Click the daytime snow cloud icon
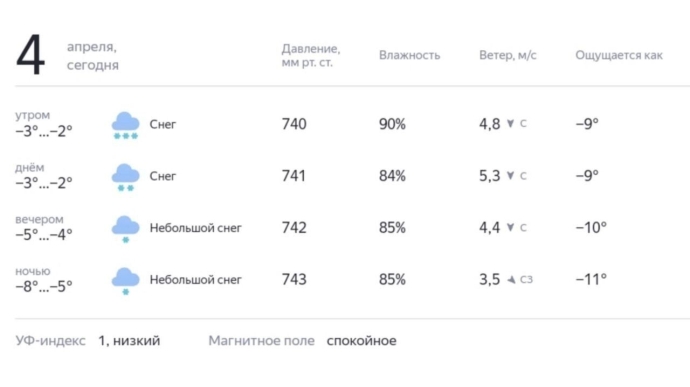 [x=125, y=177]
